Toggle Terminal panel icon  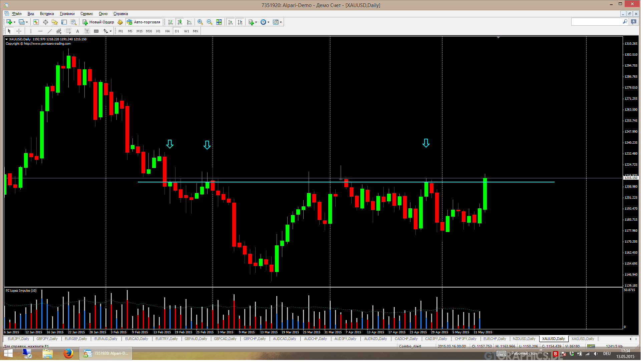[x=64, y=22]
